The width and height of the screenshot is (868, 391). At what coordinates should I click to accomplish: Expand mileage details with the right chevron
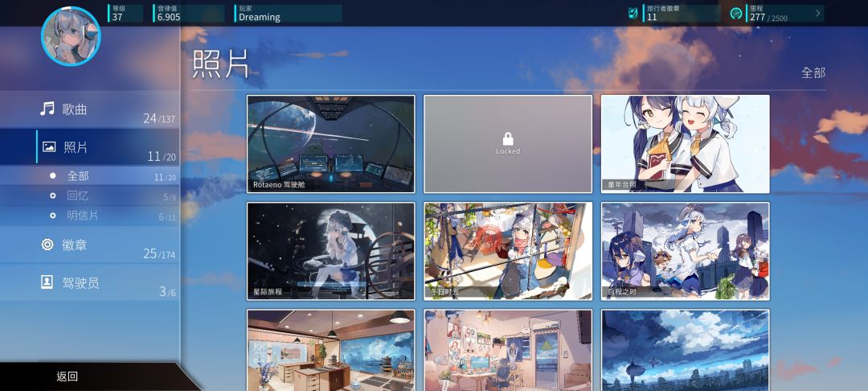coord(817,14)
